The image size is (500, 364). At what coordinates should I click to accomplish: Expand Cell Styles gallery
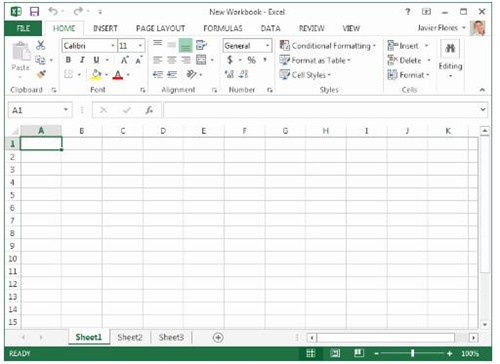305,75
